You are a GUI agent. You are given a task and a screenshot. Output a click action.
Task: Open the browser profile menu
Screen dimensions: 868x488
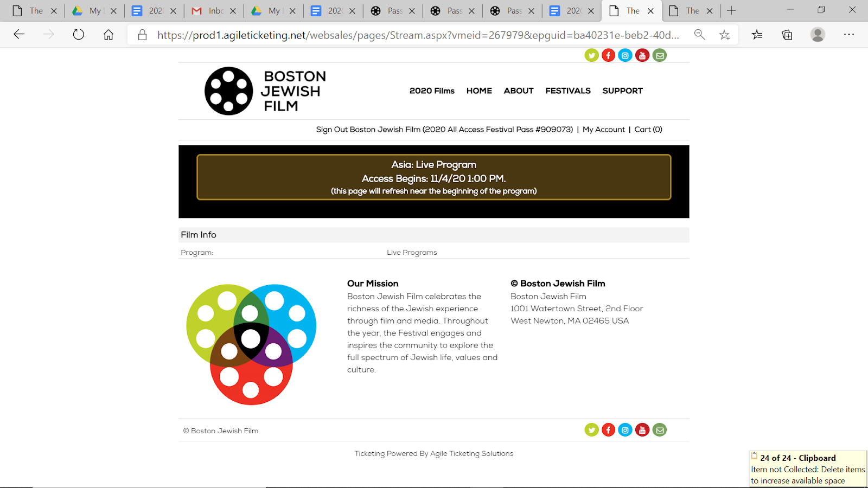click(x=818, y=35)
